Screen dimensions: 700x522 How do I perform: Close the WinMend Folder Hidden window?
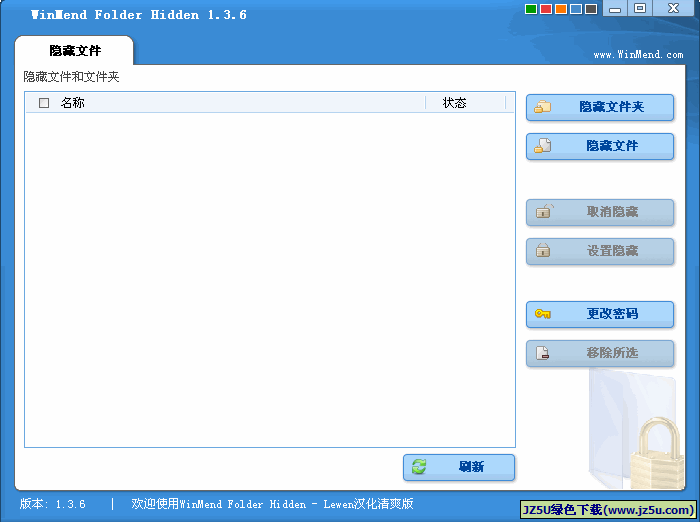pyautogui.click(x=673, y=8)
